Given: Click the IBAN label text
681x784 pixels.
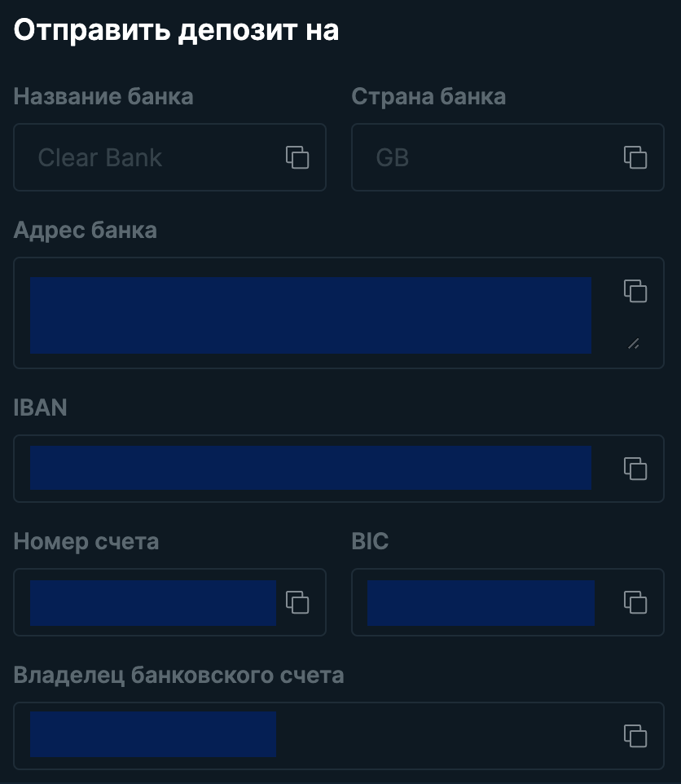Looking at the screenshot, I should coord(41,407).
